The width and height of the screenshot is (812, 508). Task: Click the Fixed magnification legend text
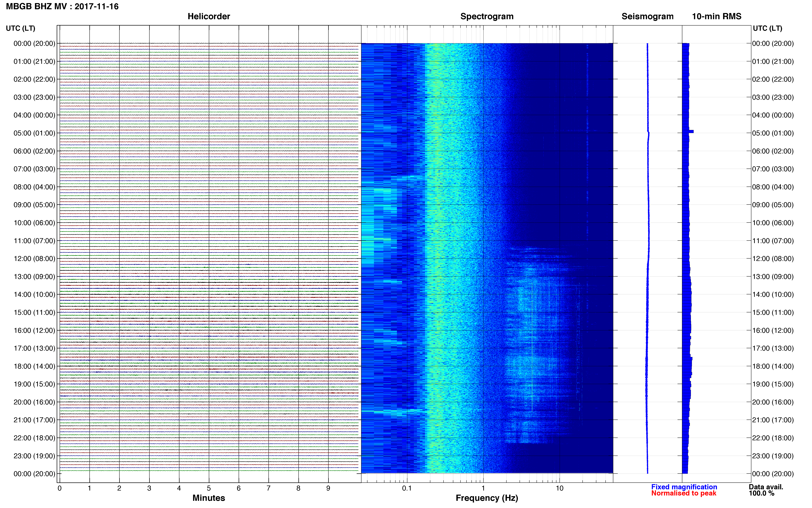(x=684, y=487)
